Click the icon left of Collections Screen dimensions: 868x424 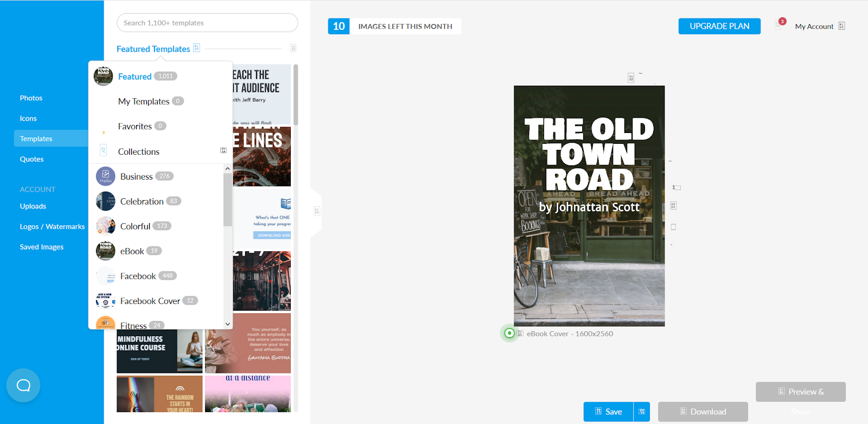pos(104,150)
